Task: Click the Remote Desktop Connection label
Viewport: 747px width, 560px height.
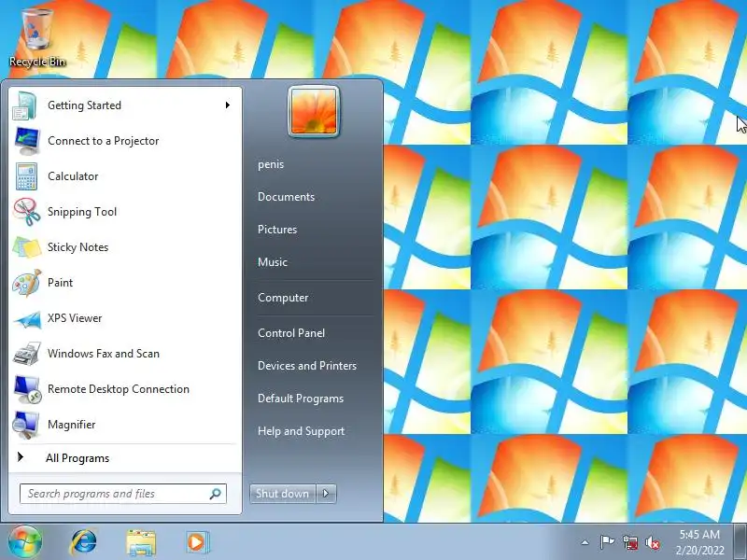Action: 119,389
